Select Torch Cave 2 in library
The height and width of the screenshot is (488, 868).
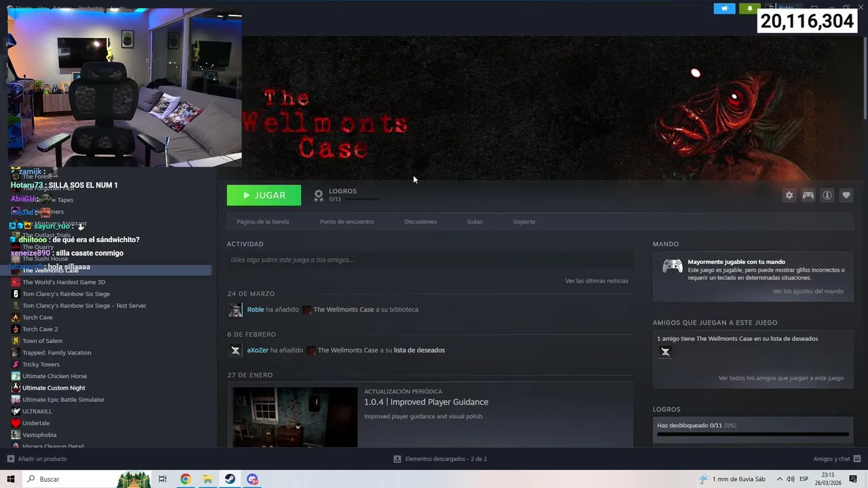click(40, 329)
